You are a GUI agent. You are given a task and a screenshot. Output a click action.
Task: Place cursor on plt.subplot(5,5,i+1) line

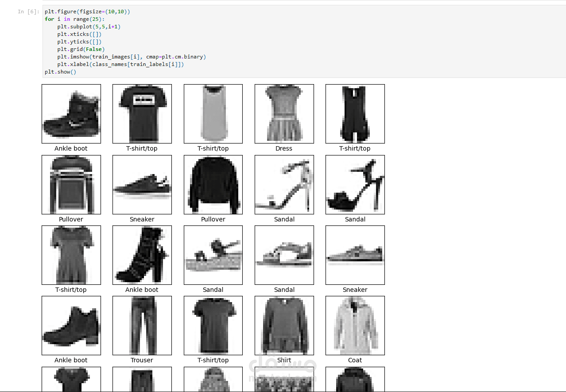point(89,27)
